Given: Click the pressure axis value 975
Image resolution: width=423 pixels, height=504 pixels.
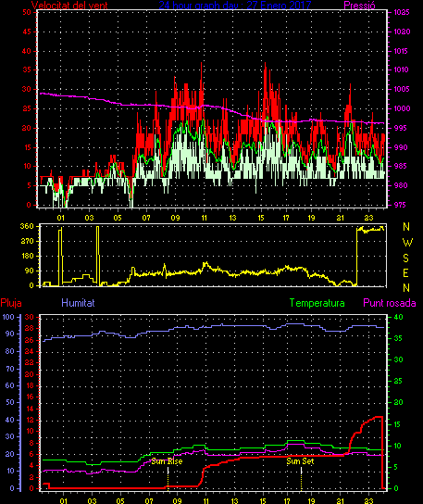Looking at the screenshot, I should tap(400, 205).
